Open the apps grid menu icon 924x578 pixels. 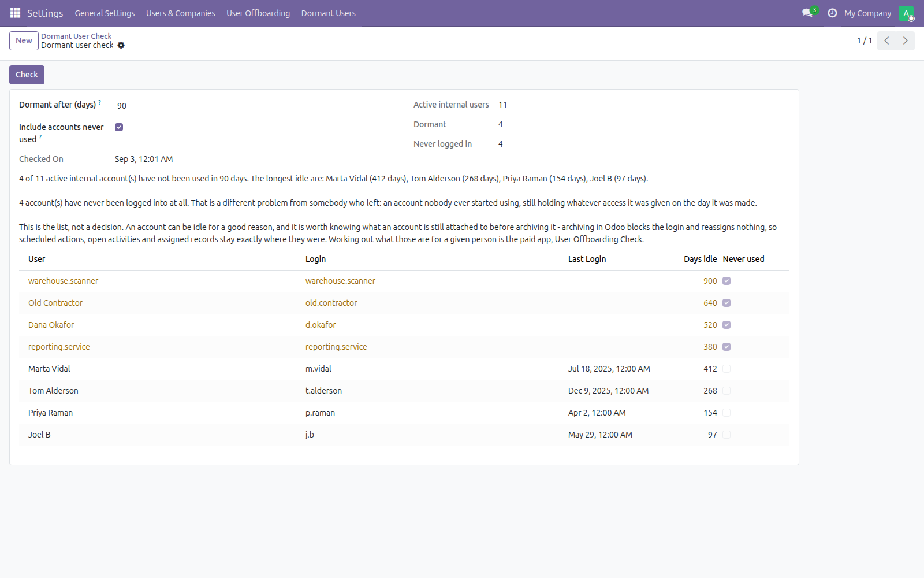pyautogui.click(x=16, y=13)
